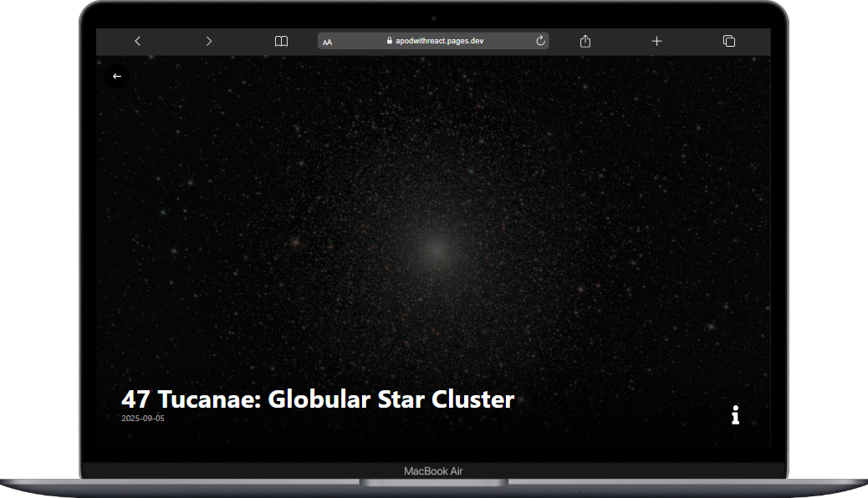Click the 47 Tucanae title text
This screenshot has width=868, height=498.
click(x=318, y=399)
